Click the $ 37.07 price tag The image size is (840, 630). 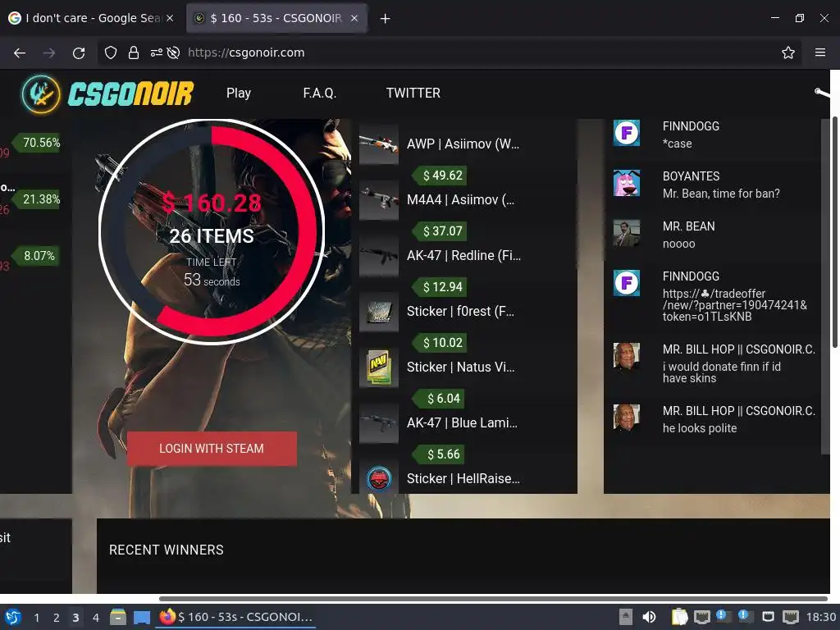(x=440, y=231)
